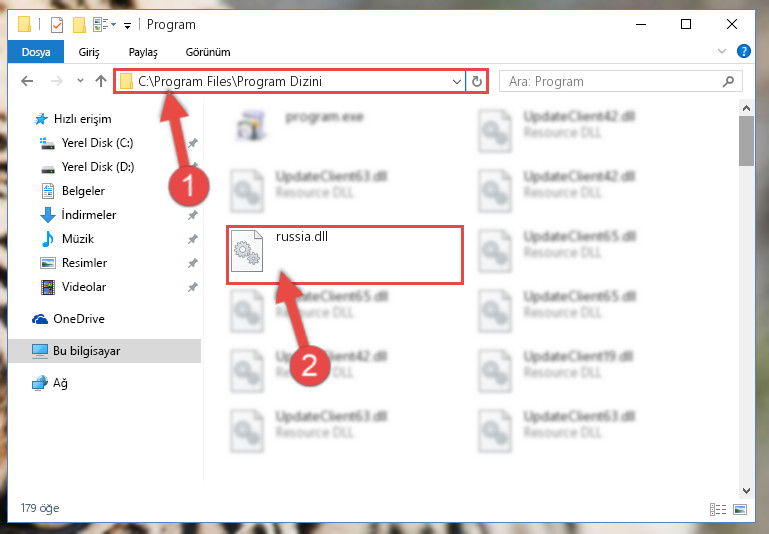Screen dimensions: 769x534
Task: Switch to details list view icon
Action: 718,509
